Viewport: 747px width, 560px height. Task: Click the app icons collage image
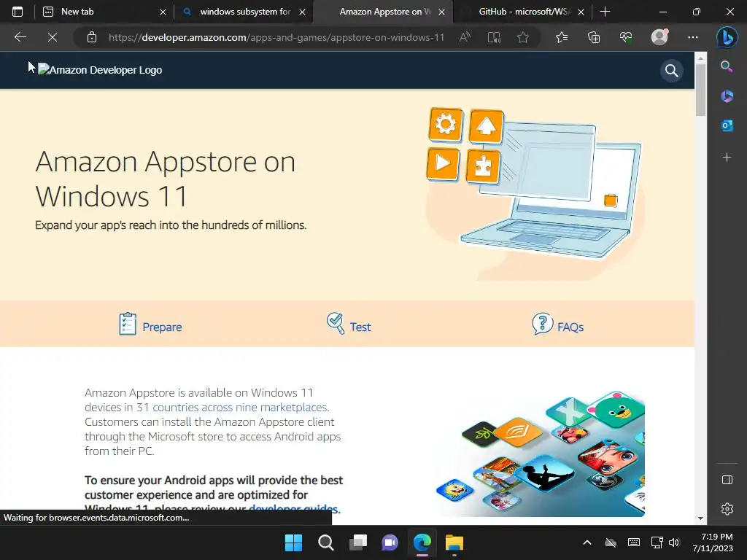click(x=541, y=454)
